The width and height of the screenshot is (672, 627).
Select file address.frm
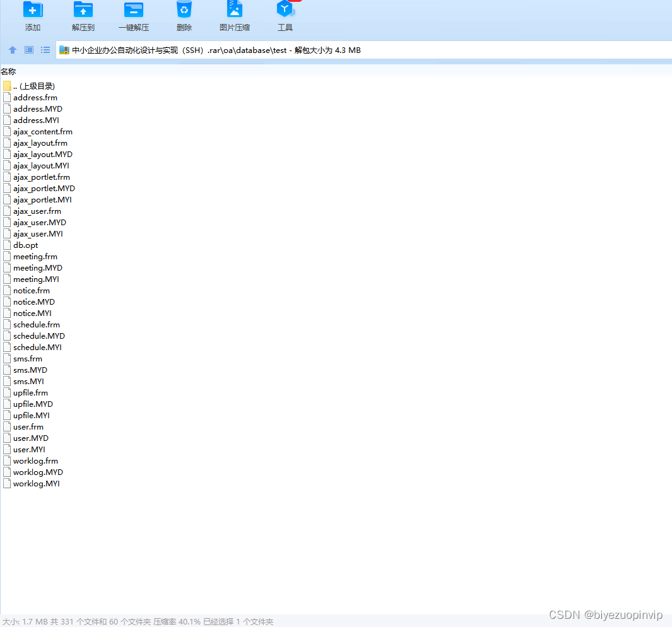tap(35, 97)
